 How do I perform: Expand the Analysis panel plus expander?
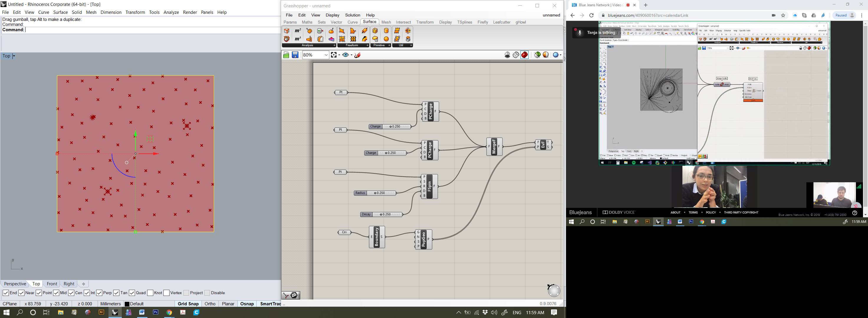(x=334, y=45)
